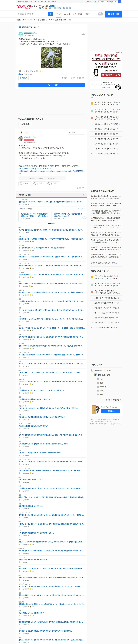Open 総合Q&A rank 2 マクドナルドのポケモンカード
The image size is (138, 644).
pos(107,285)
